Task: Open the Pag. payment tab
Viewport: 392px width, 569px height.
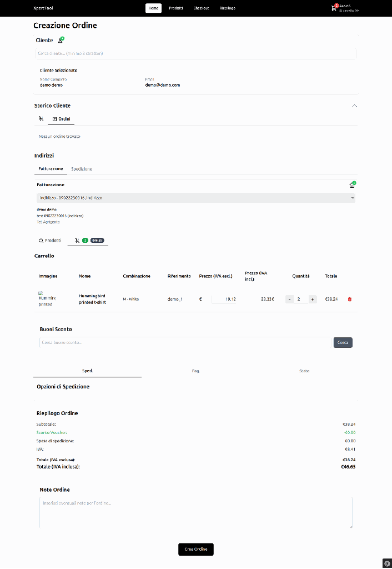Action: (195, 371)
